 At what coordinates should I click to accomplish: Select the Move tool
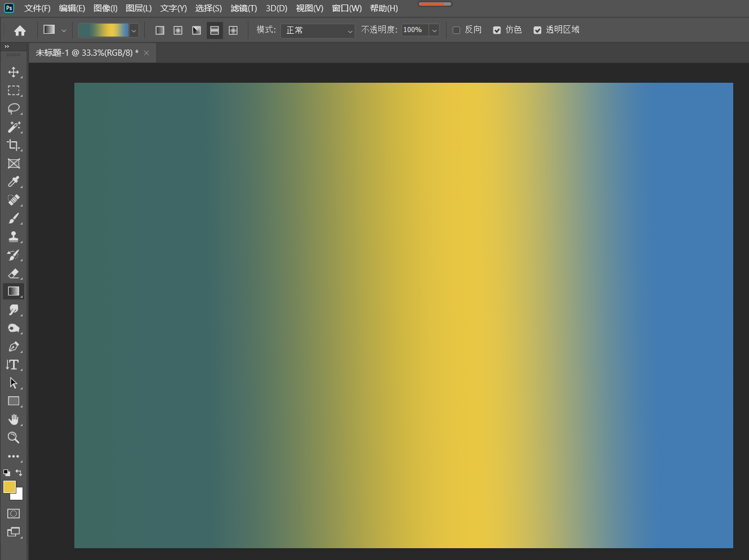14,72
